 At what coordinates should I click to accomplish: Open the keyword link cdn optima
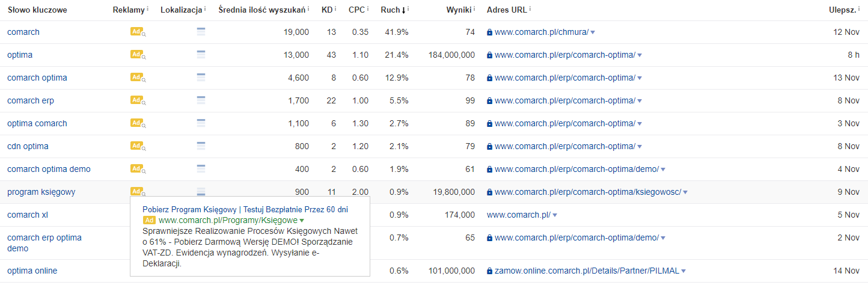click(28, 146)
